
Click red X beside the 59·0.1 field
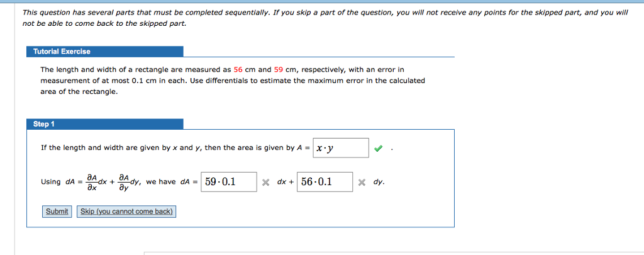click(265, 183)
